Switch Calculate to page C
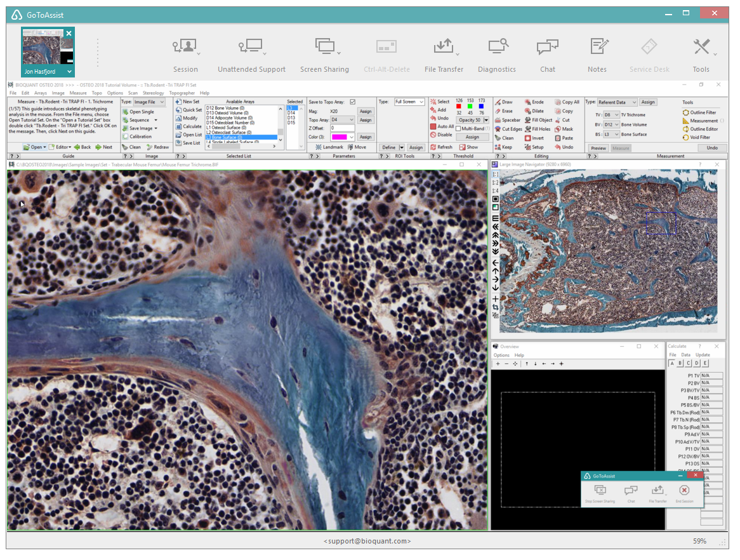The height and width of the screenshot is (560, 740). (x=689, y=363)
